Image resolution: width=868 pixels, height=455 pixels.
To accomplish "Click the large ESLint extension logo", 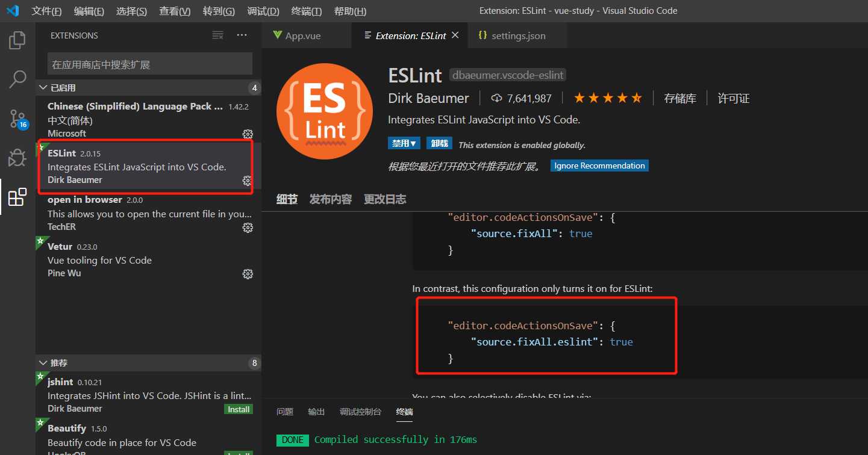I will [x=325, y=111].
